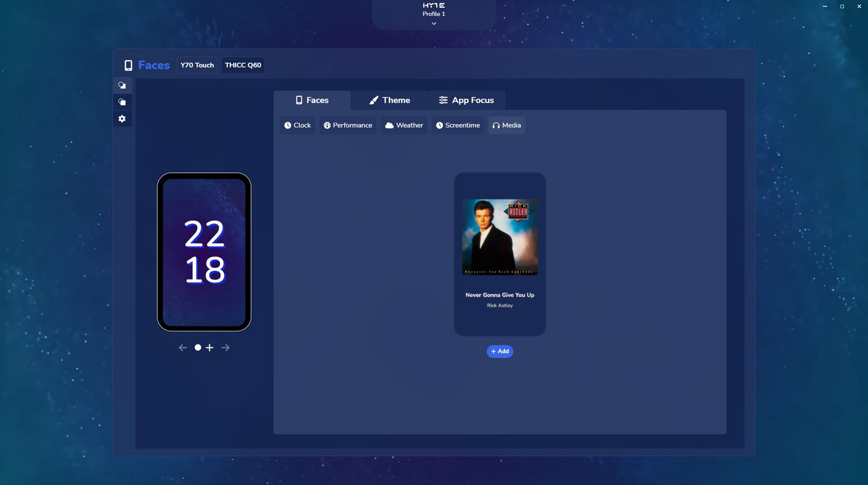Open the second sidebar layers icon
Image resolution: width=868 pixels, height=485 pixels.
coord(122,102)
